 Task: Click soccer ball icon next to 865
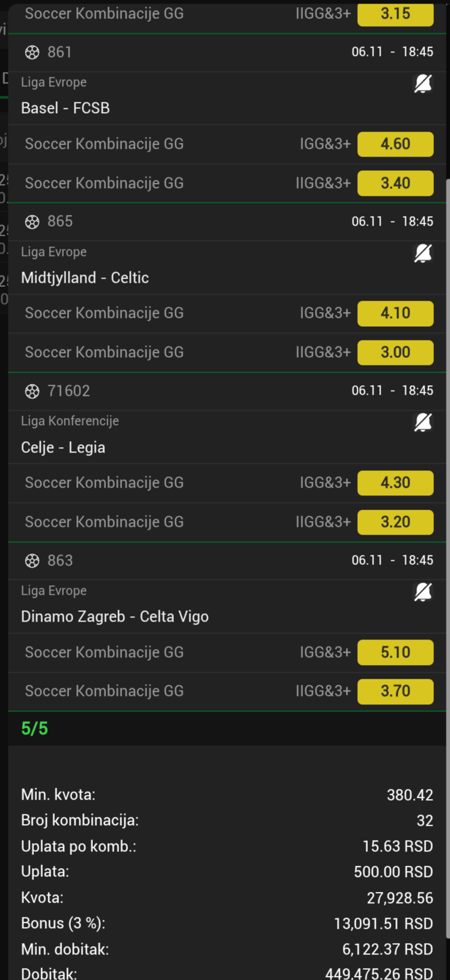click(x=32, y=221)
